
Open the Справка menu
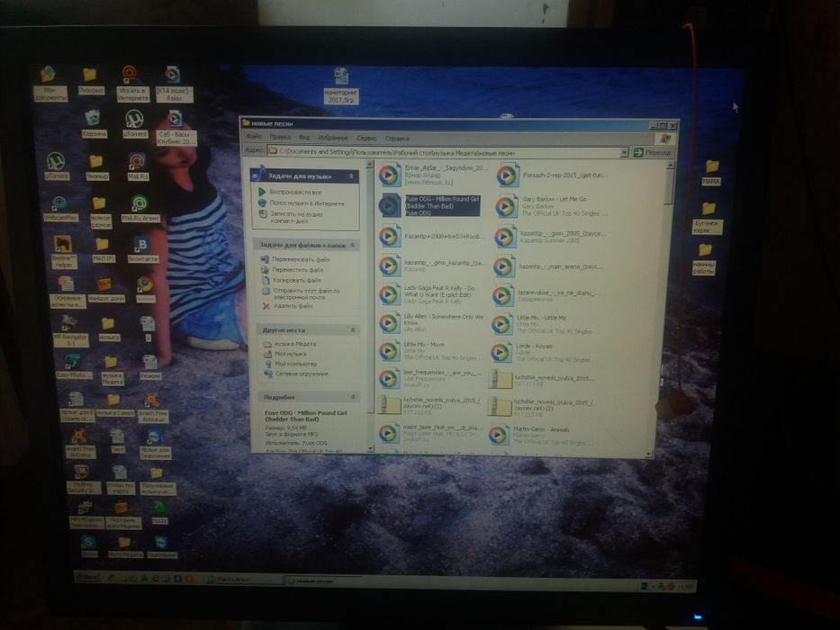(x=397, y=139)
